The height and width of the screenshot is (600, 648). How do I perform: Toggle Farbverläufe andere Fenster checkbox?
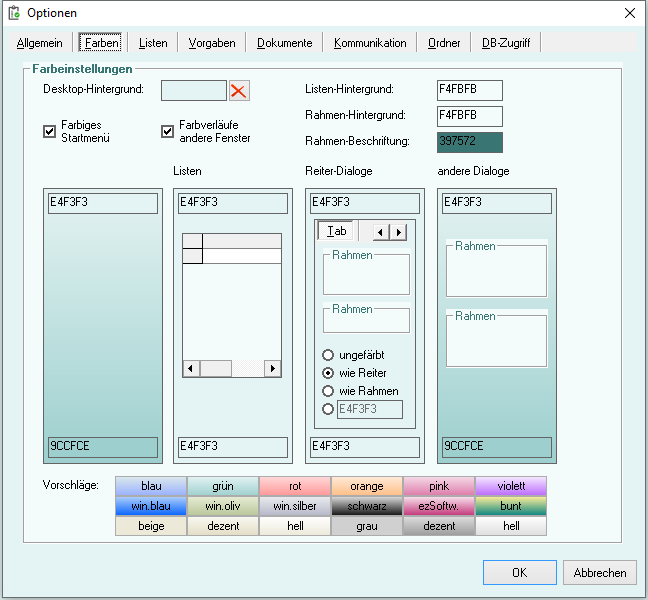(x=167, y=131)
